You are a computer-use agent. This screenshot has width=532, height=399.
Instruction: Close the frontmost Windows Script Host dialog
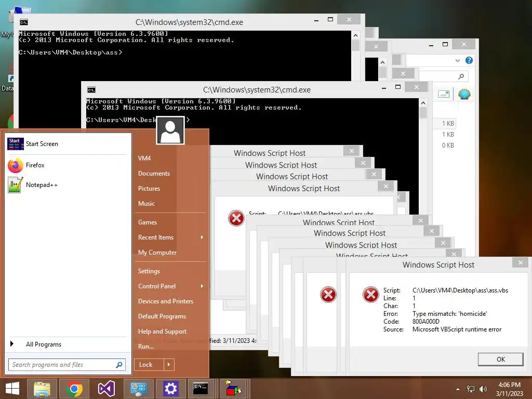click(x=521, y=262)
